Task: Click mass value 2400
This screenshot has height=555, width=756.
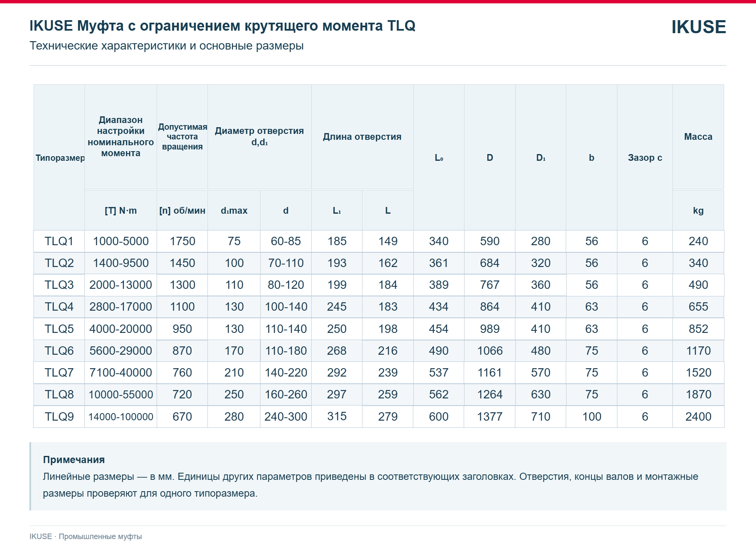Action: click(x=698, y=416)
